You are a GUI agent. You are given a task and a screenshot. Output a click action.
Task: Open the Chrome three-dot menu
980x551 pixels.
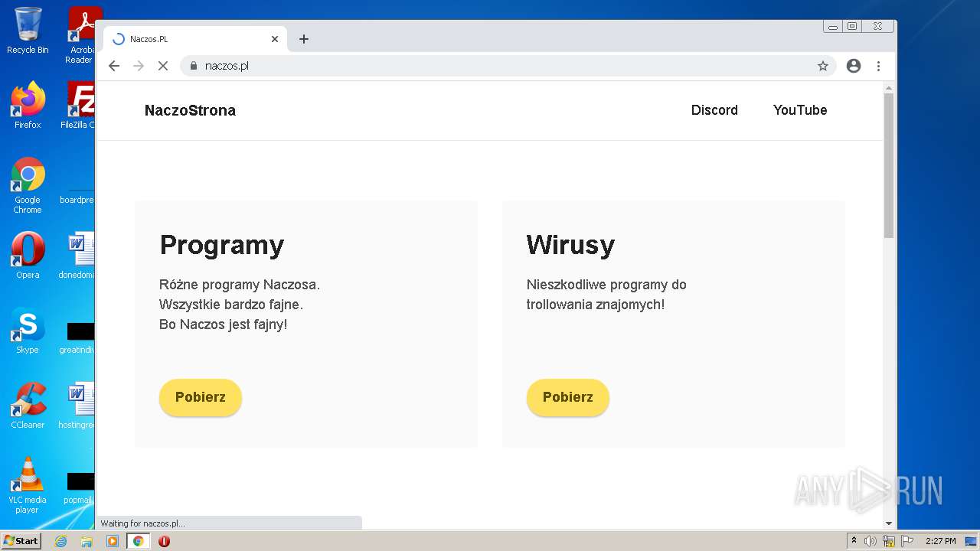[x=878, y=66]
